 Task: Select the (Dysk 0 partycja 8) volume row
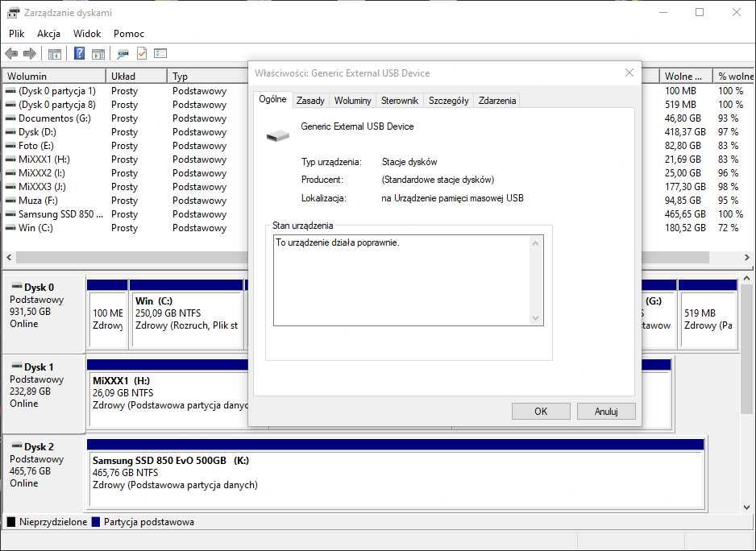(57, 105)
